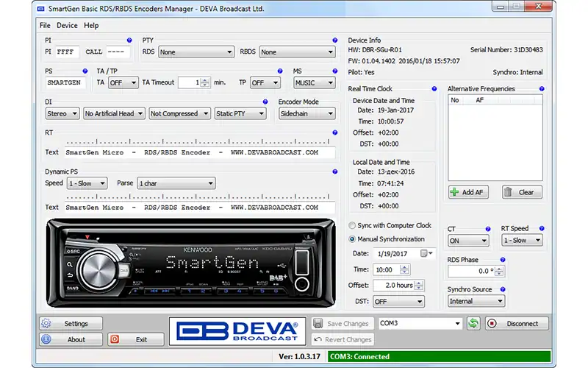
Task: Click the AF column header
Action: (x=480, y=100)
